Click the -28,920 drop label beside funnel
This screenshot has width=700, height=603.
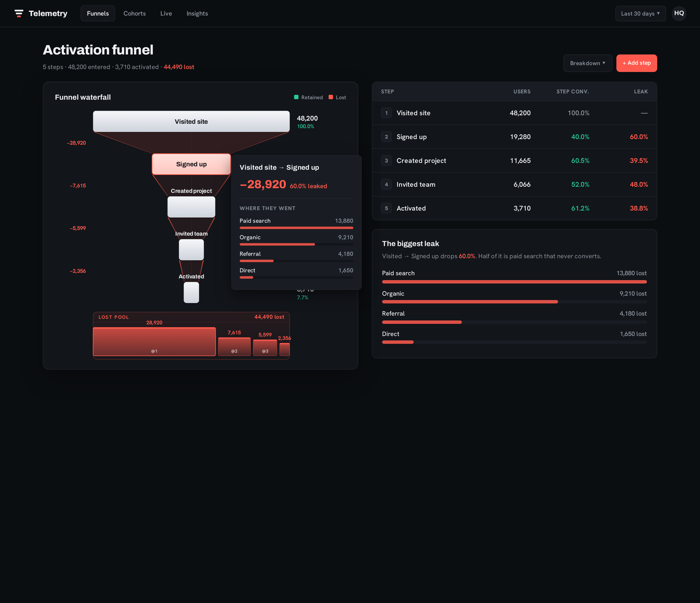click(x=76, y=143)
